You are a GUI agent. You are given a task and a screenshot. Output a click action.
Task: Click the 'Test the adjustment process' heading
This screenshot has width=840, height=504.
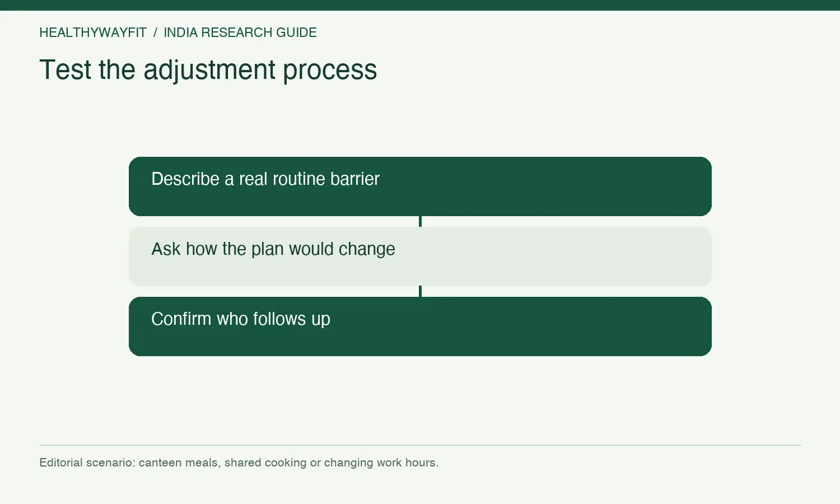click(x=208, y=70)
